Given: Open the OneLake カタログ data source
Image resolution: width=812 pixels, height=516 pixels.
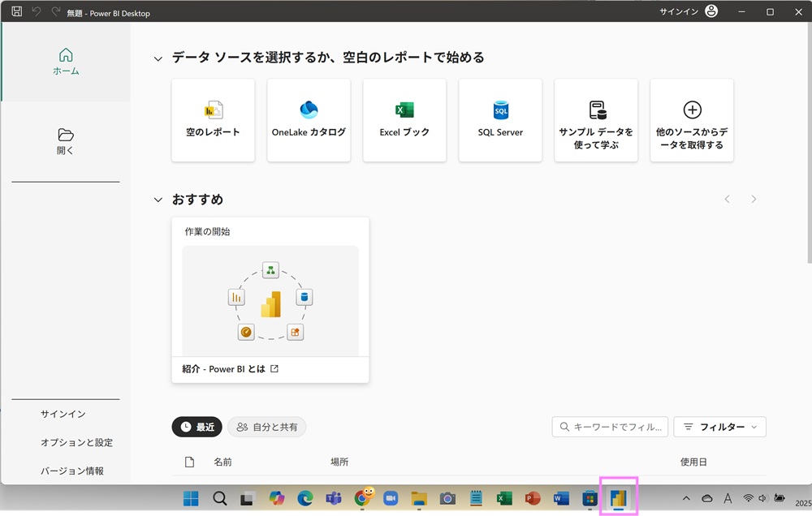Looking at the screenshot, I should [309, 120].
